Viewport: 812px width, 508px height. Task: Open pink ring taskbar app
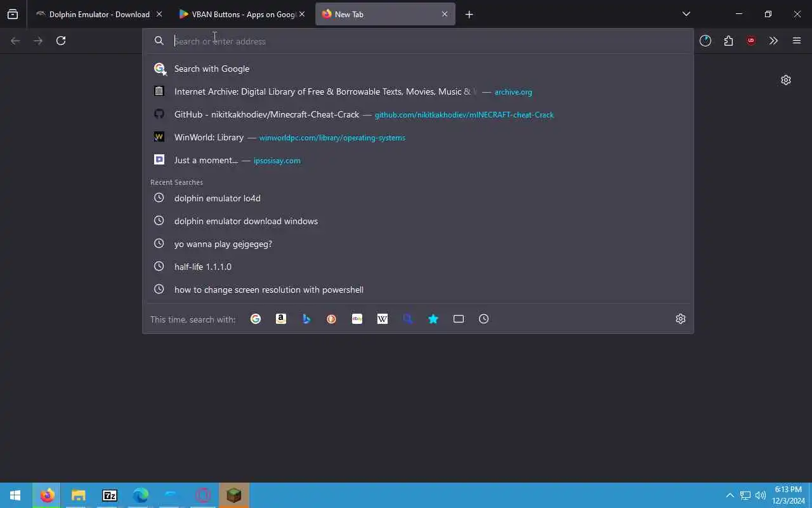tap(203, 495)
